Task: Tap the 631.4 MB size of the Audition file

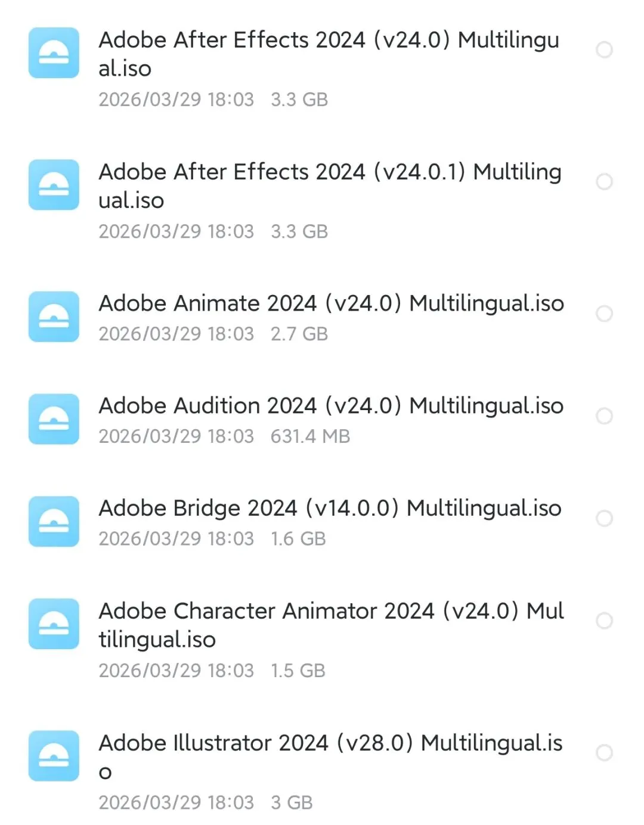Action: 310,436
